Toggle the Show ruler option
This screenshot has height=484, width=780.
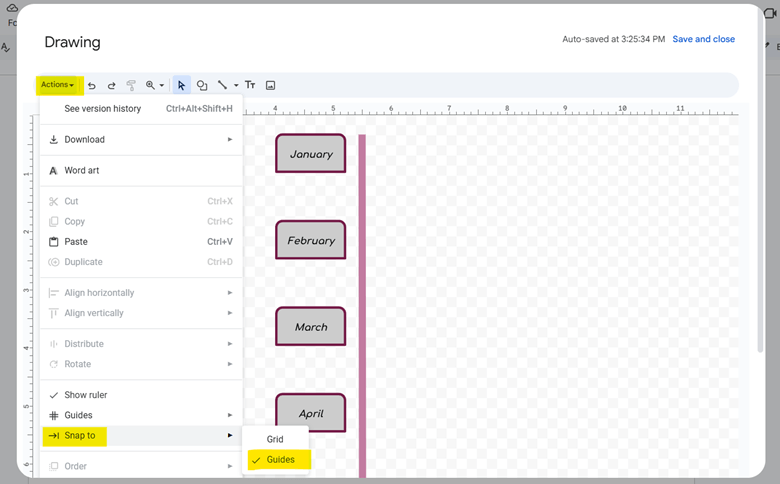86,395
